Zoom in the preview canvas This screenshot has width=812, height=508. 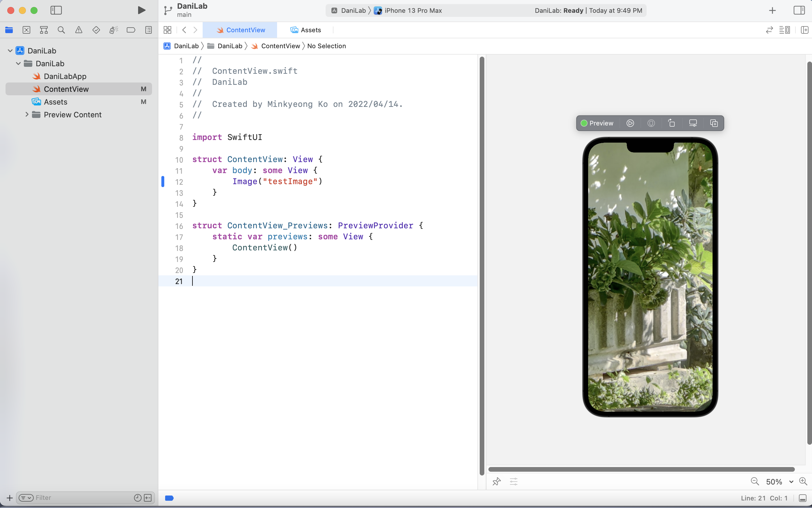click(x=803, y=482)
